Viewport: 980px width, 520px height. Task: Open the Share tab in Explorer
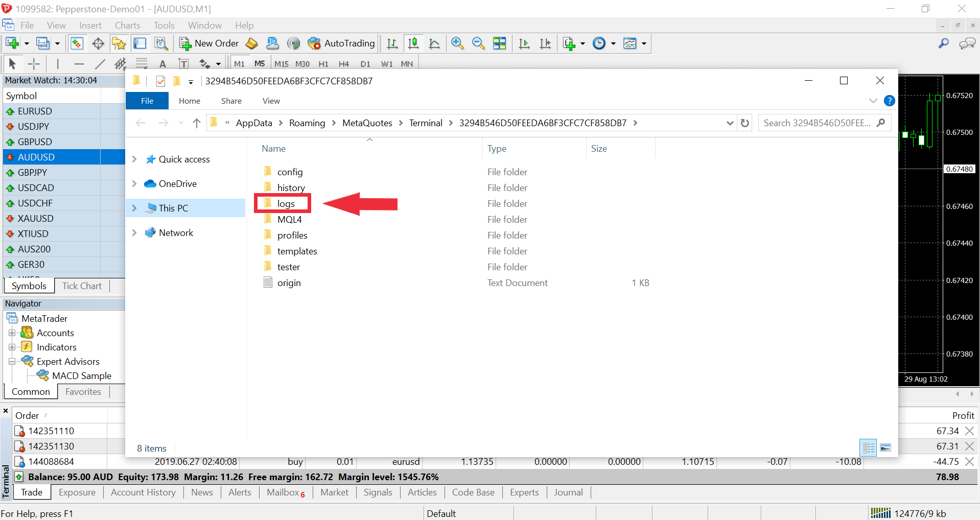(x=231, y=101)
